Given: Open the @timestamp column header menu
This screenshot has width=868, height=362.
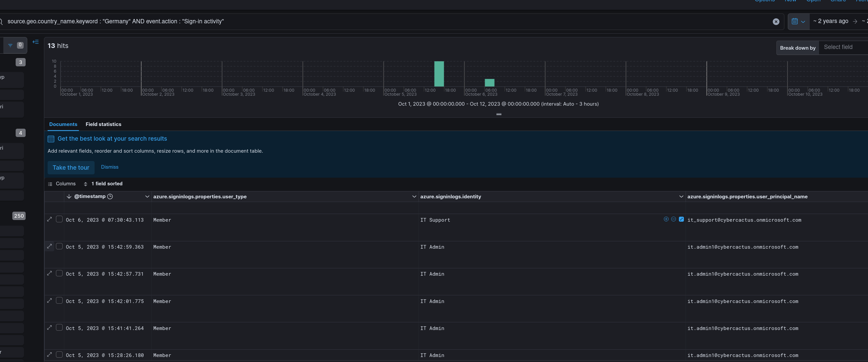Looking at the screenshot, I should [147, 197].
